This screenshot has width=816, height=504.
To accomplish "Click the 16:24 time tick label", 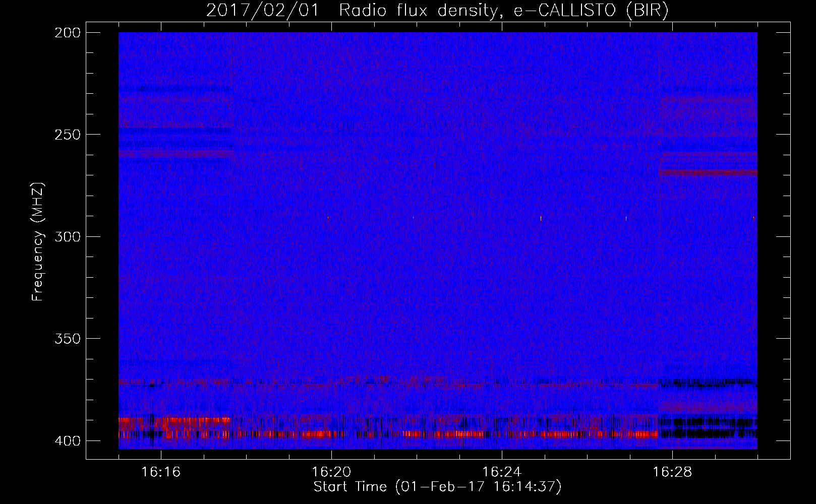I will [x=502, y=472].
